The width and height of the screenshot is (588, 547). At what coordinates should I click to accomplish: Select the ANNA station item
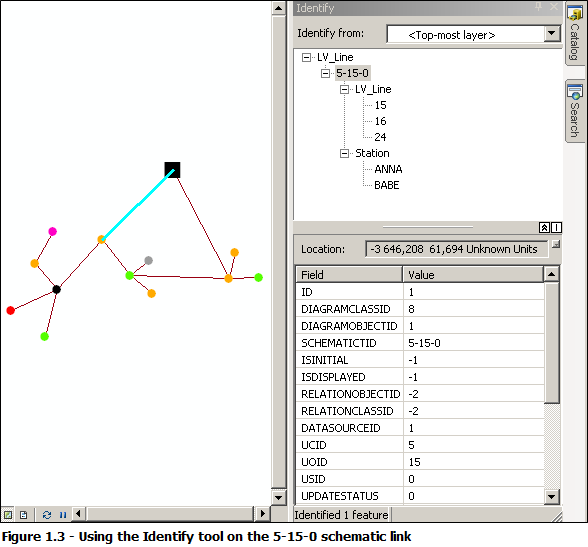388,169
